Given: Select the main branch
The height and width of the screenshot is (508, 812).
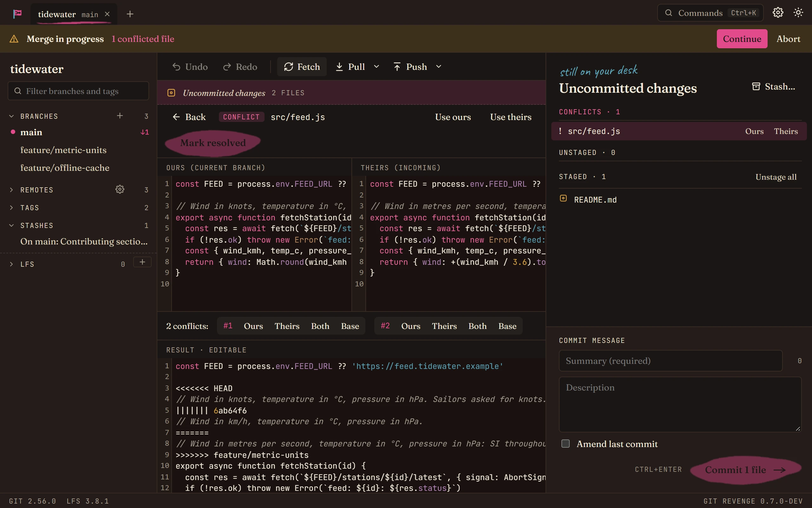Looking at the screenshot, I should coord(79,132).
